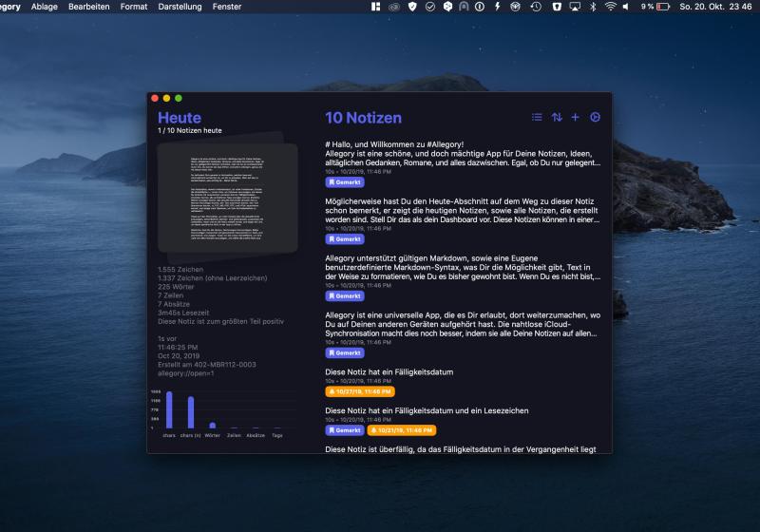The image size is (760, 532).
Task: Click the date and time in menu bar
Action: click(715, 7)
